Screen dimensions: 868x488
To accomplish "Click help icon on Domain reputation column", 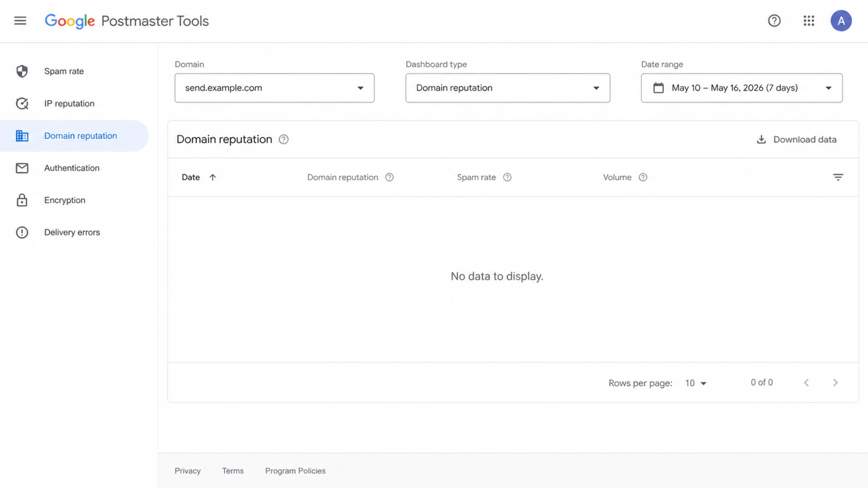I will [389, 177].
